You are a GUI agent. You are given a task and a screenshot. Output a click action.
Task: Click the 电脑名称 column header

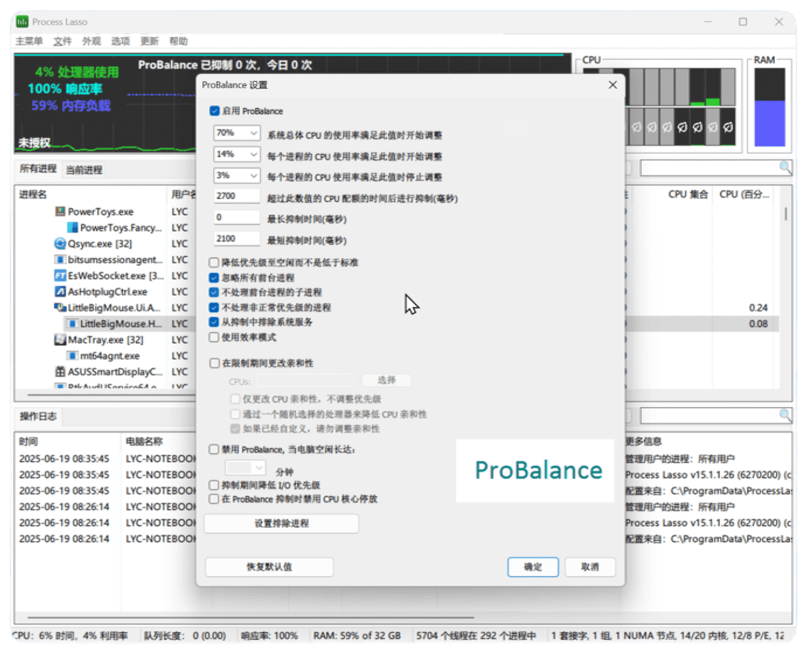(144, 441)
